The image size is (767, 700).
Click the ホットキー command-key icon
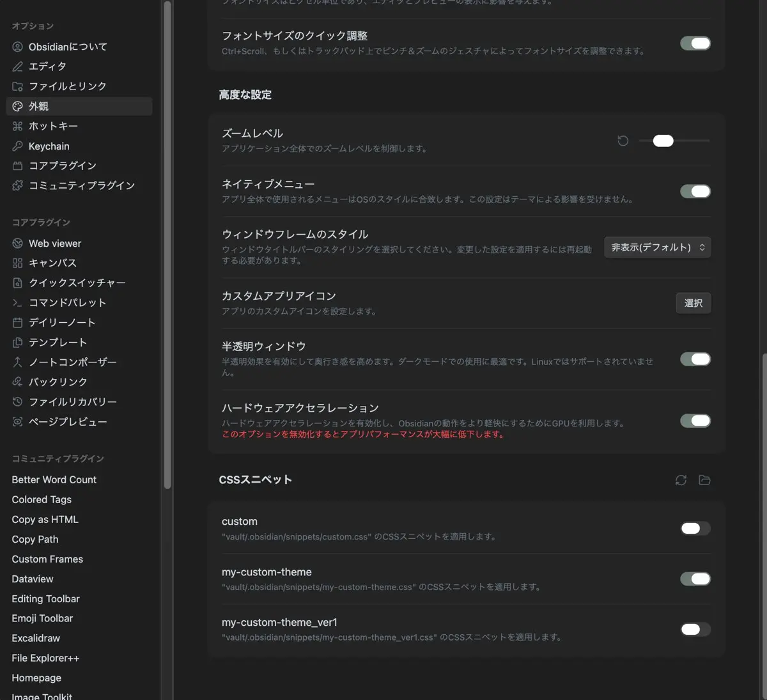pos(17,126)
